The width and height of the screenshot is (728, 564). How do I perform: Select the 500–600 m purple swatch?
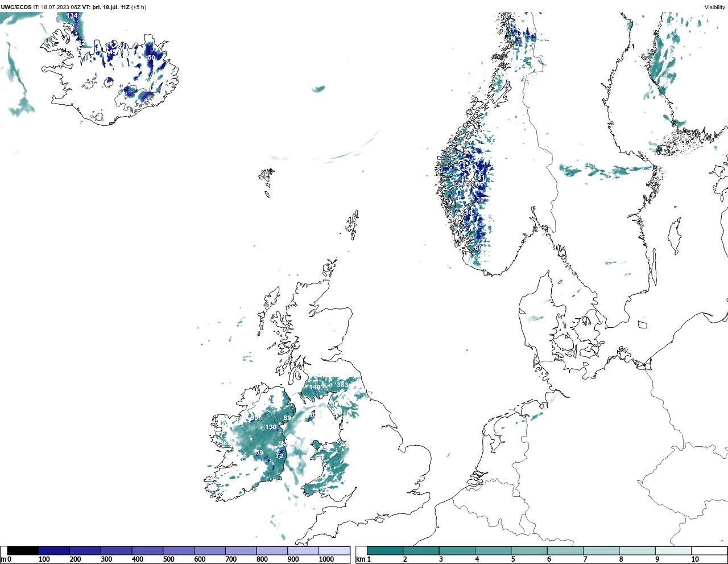pyautogui.click(x=179, y=550)
